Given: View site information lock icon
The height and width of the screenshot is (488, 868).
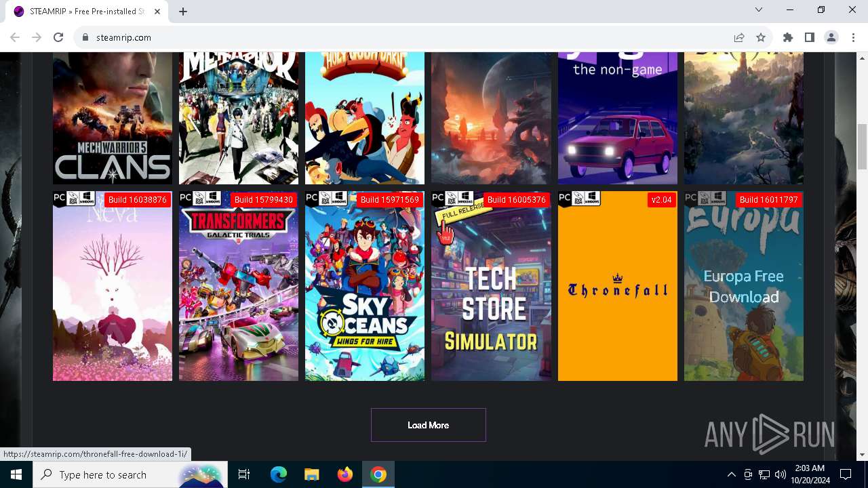Looking at the screenshot, I should point(85,37).
